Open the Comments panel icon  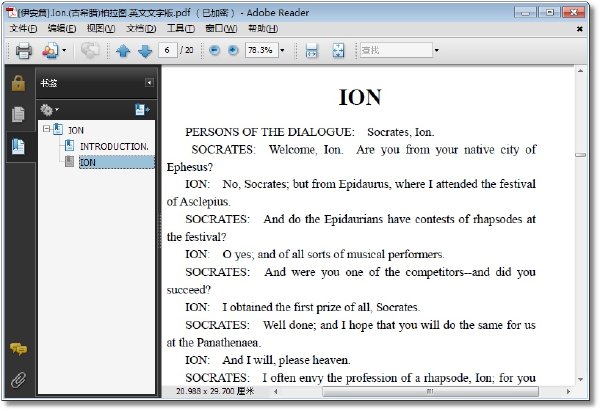[18, 349]
